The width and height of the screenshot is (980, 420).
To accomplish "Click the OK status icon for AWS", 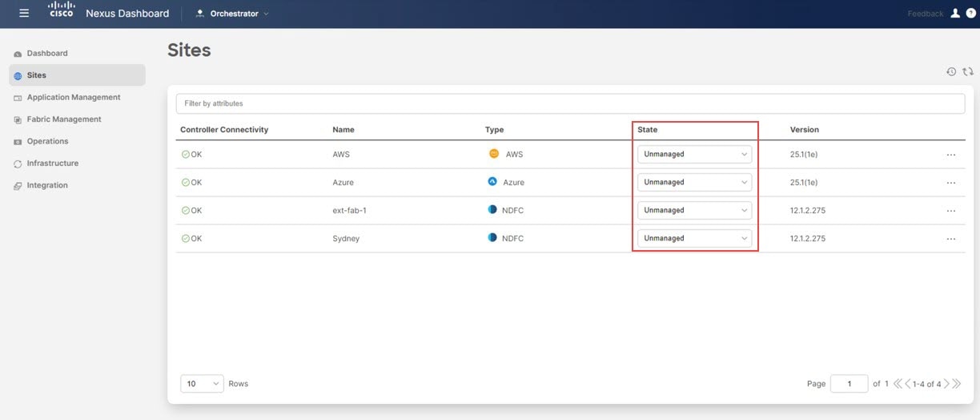I will (x=186, y=154).
